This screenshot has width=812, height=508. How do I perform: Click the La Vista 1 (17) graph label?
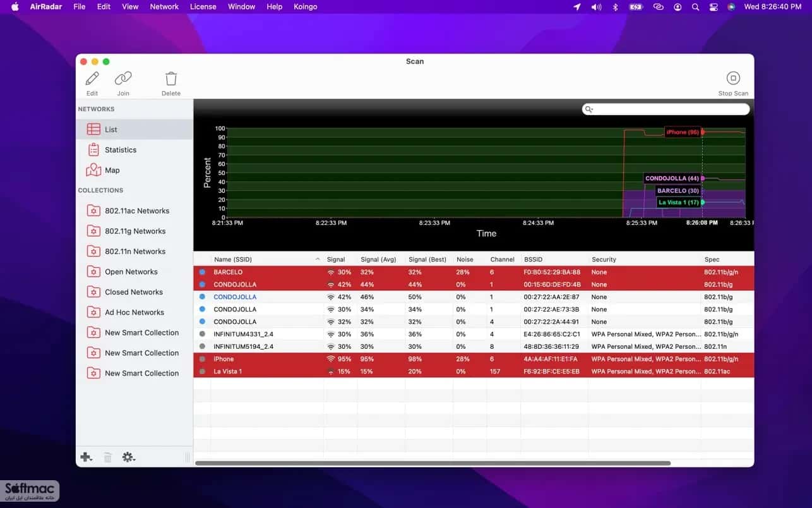point(679,202)
